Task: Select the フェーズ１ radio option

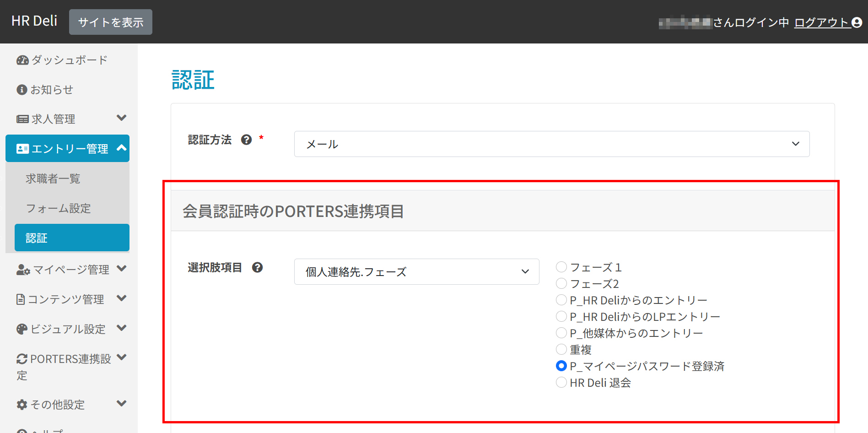Action: click(561, 267)
